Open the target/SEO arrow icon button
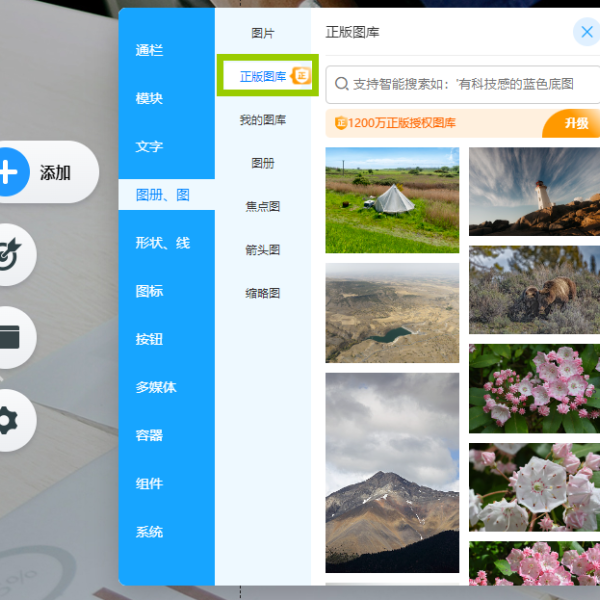600x600 pixels. tap(11, 255)
